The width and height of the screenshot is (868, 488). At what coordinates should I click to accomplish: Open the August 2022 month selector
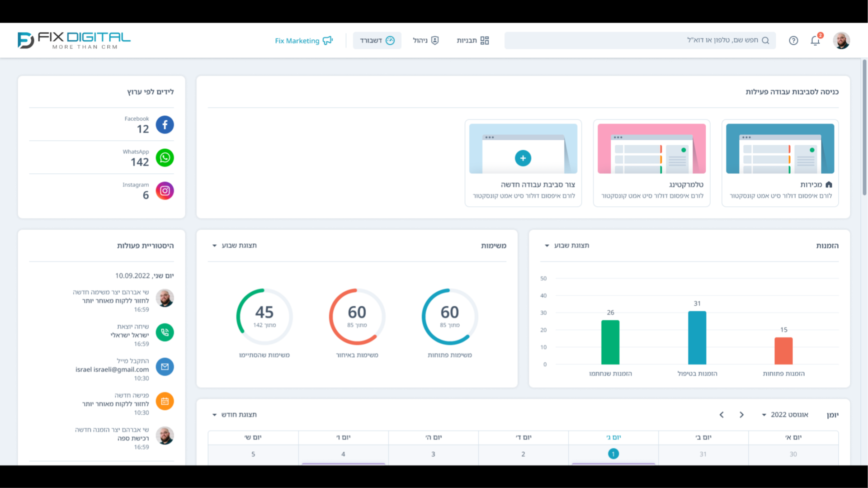tap(785, 414)
